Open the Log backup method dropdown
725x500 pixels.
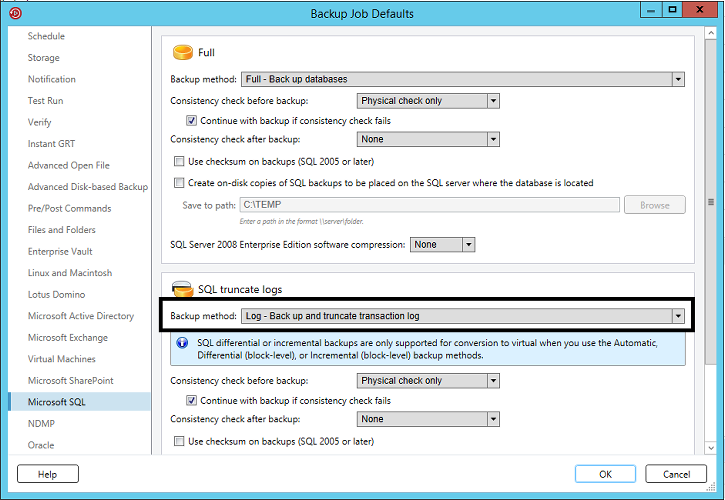(463, 316)
